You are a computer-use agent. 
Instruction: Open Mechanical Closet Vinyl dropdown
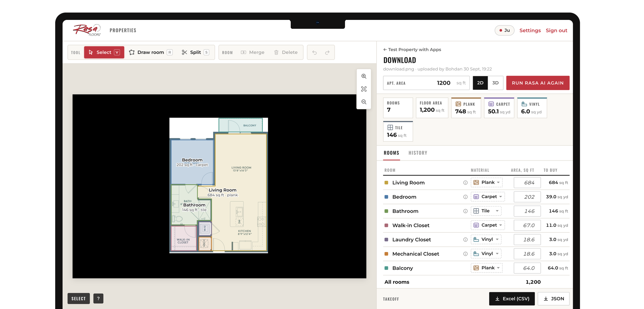tap(486, 254)
